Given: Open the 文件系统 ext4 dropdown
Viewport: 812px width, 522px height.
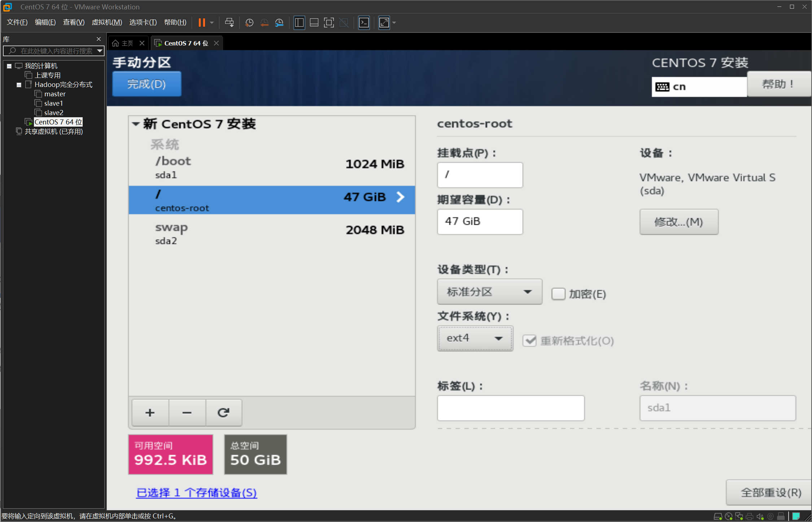Looking at the screenshot, I should [x=475, y=338].
